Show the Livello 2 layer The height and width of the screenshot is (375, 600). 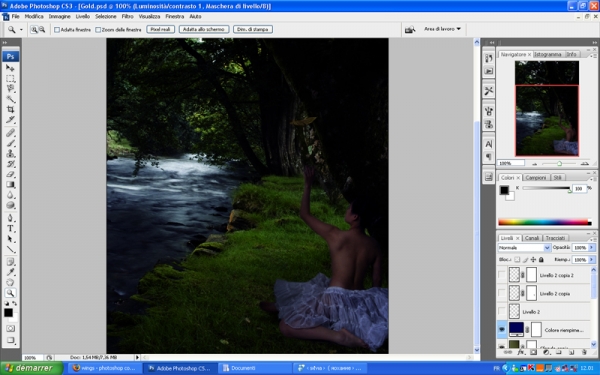(x=502, y=311)
